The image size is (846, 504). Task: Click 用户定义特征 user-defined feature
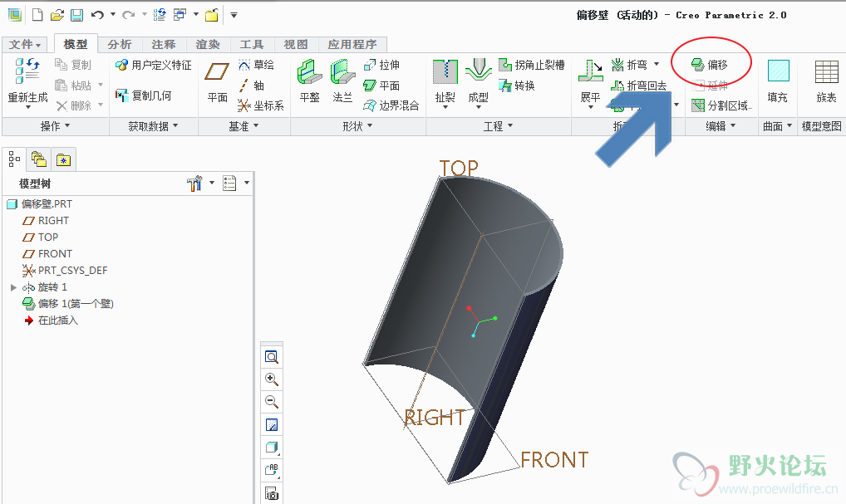(x=154, y=66)
